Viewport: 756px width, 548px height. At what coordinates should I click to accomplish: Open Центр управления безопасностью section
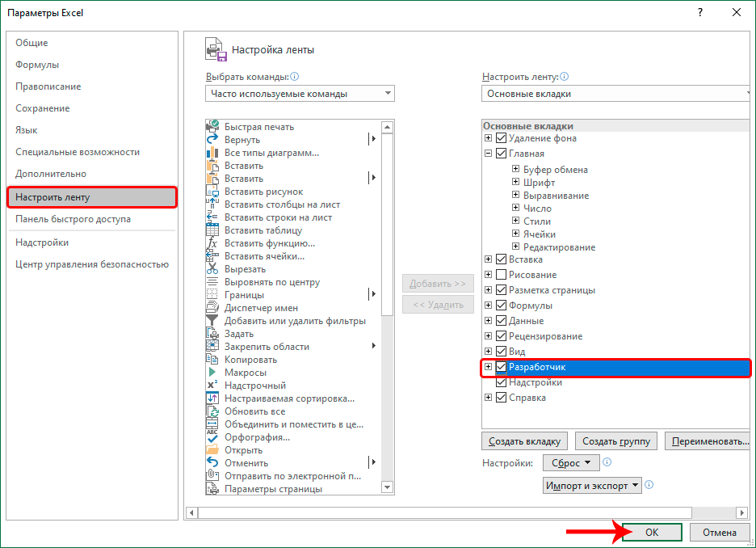pyautogui.click(x=92, y=264)
